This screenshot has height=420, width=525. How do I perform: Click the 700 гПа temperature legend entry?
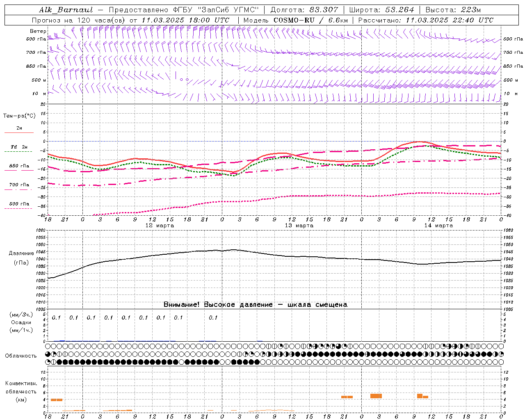[x=19, y=185]
